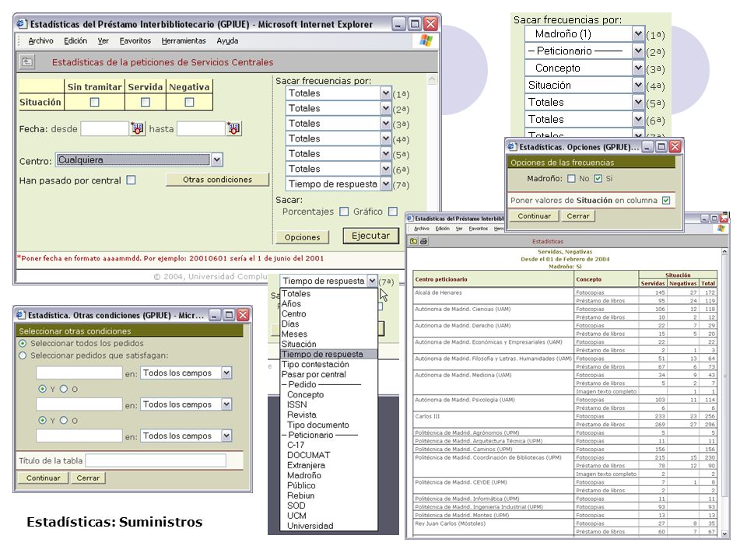The image size is (747, 560).
Task: Enable Han pasado por central checkbox
Action: click(x=131, y=180)
